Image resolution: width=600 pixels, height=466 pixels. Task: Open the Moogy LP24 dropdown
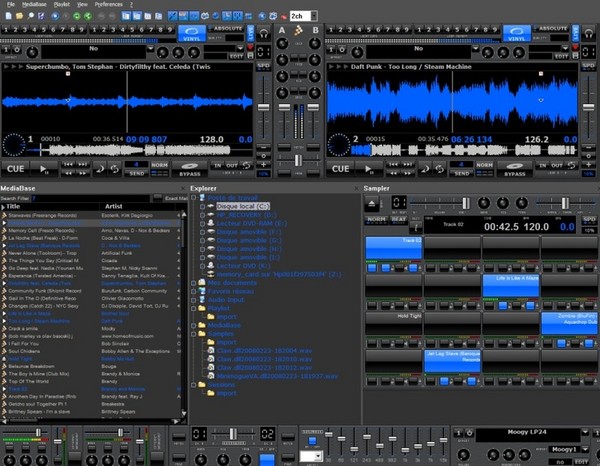pos(585,432)
